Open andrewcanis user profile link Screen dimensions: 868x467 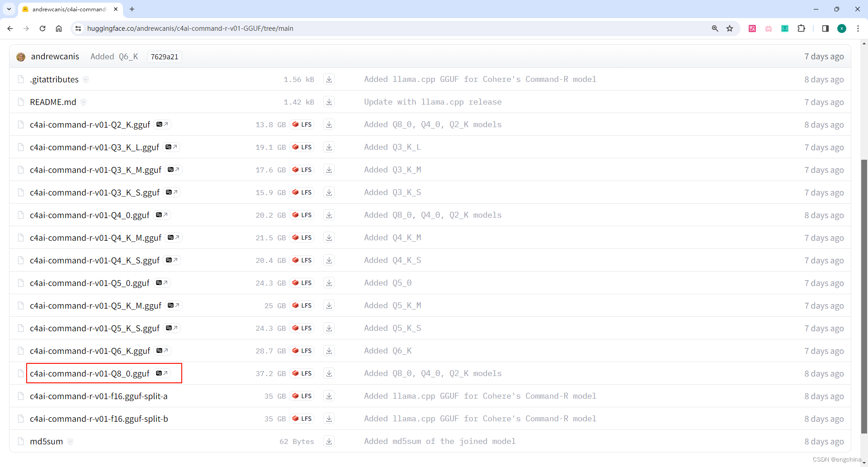pos(55,57)
